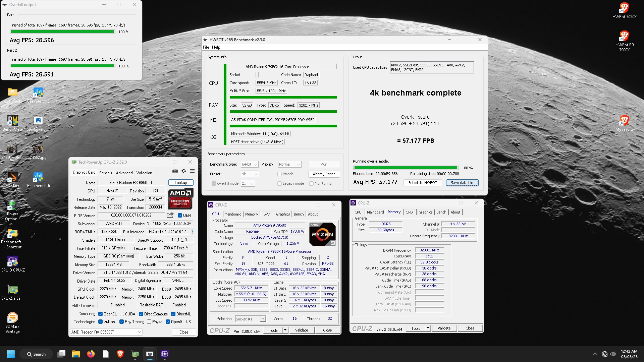Click the Bus Interface question mark icon

click(x=192, y=232)
